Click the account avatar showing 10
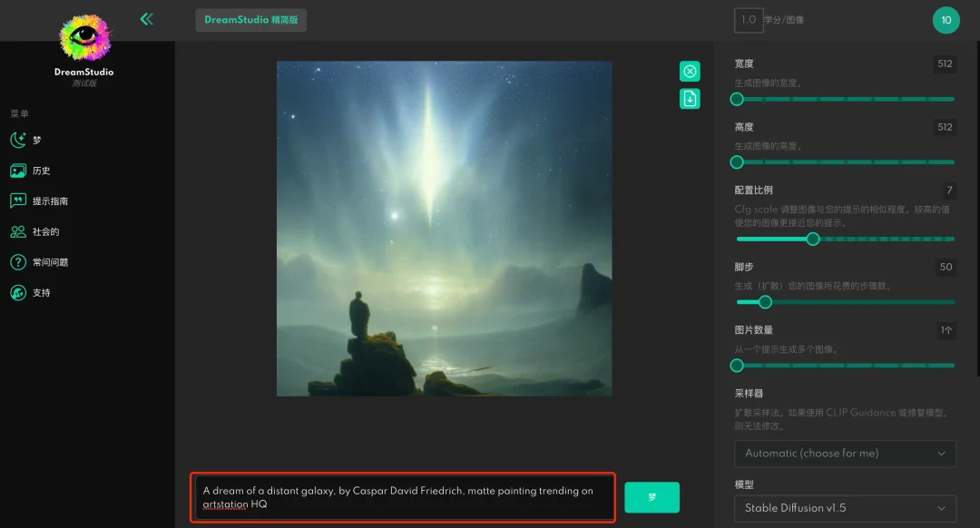This screenshot has height=528, width=980. coord(946,20)
